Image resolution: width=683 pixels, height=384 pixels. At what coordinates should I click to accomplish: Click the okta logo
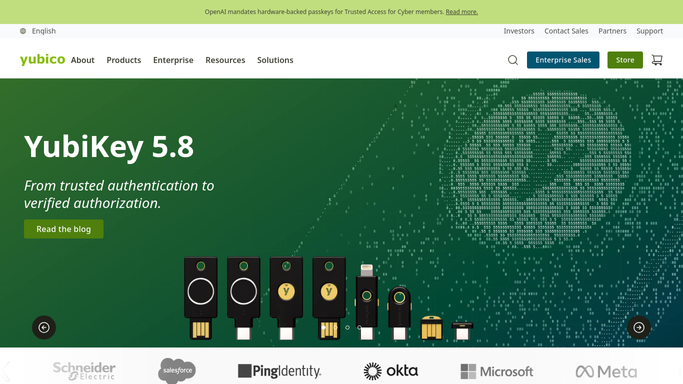tap(391, 371)
